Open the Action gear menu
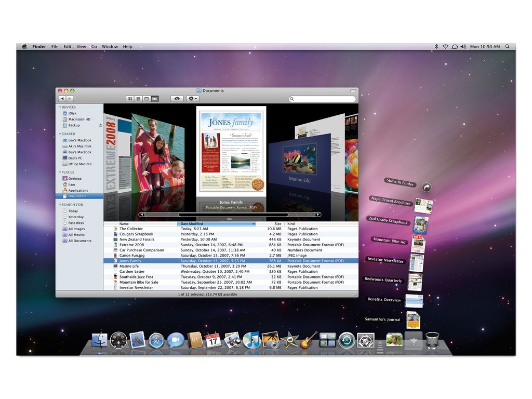 point(192,99)
